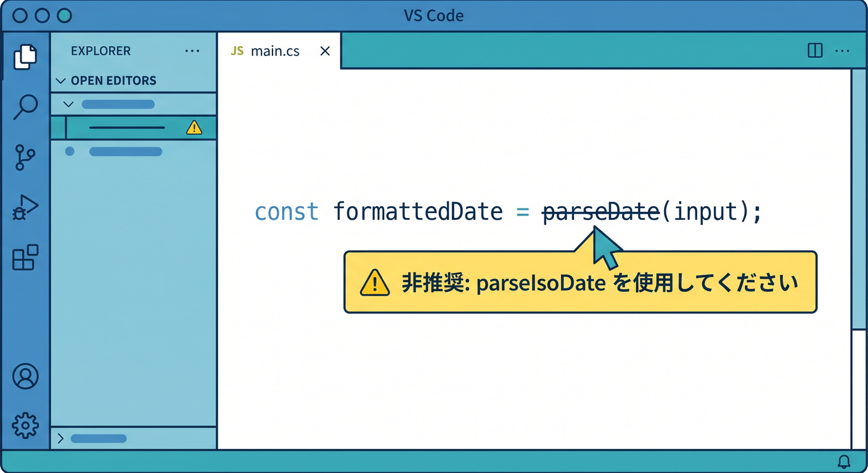The height and width of the screenshot is (473, 868).
Task: Click the warning icon in deprecation tooltip
Action: (375, 283)
